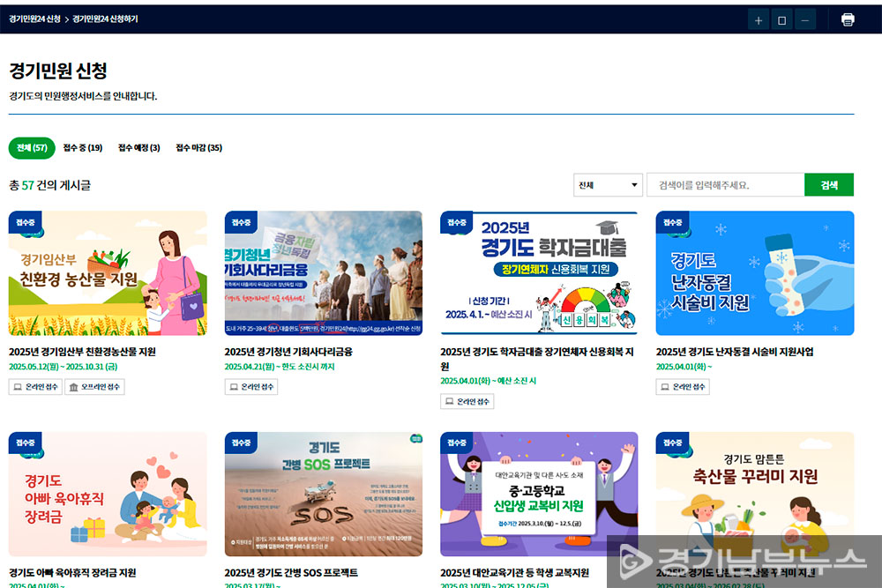Show the 접수 마감 (35) tab
Image resolution: width=882 pixels, height=588 pixels.
click(198, 148)
